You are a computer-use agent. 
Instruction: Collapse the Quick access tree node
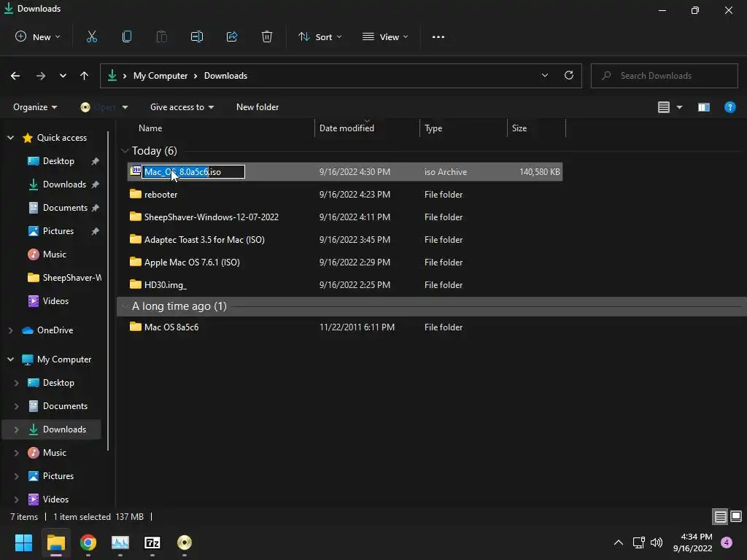[10, 138]
